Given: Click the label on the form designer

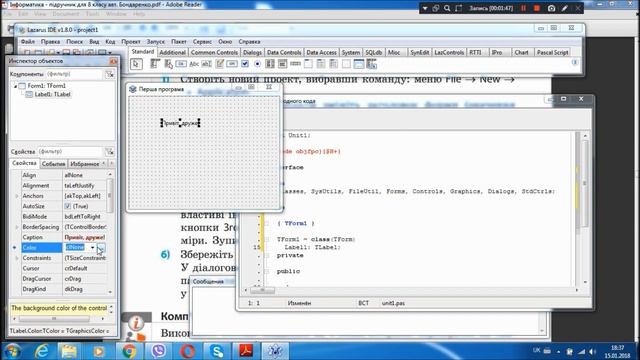Looking at the screenshot, I should pyautogui.click(x=180, y=123).
